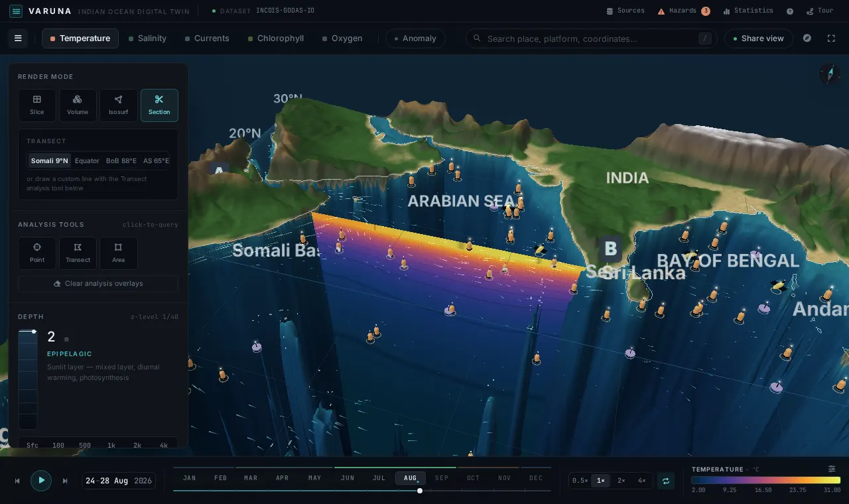Image resolution: width=849 pixels, height=504 pixels.
Task: Select Isosurf render mode
Action: click(x=119, y=105)
